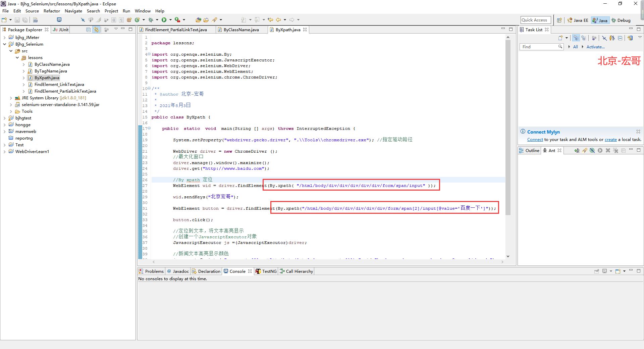Image resolution: width=644 pixels, height=349 pixels.
Task: Toggle Scheduled presentation in Task List
Action: [584, 38]
